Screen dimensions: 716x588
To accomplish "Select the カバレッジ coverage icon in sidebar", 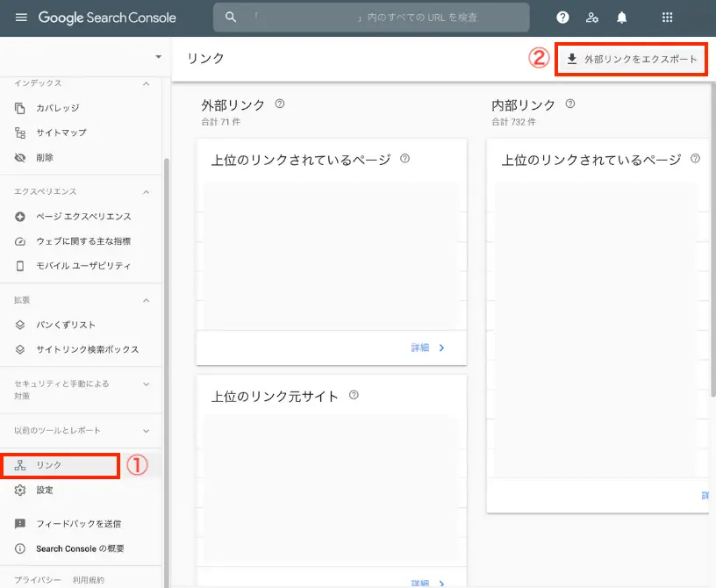I will [x=20, y=107].
